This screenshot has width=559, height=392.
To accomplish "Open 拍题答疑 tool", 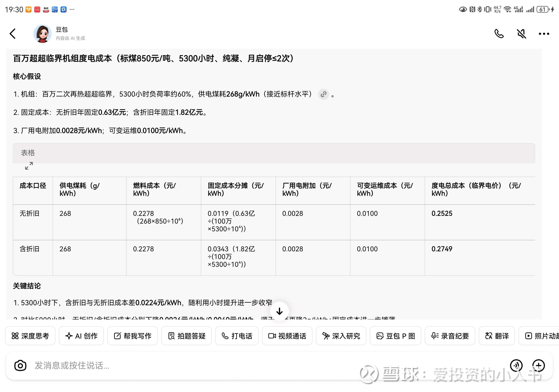I will [186, 336].
